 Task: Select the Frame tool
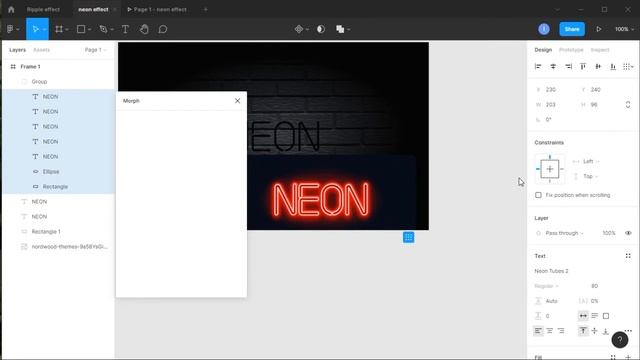pos(59,29)
